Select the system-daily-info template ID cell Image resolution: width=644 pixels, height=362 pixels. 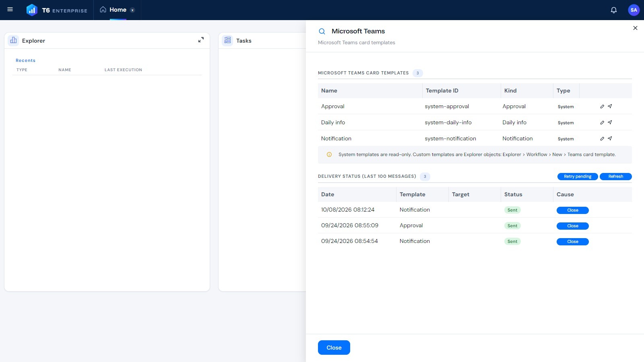[448, 122]
